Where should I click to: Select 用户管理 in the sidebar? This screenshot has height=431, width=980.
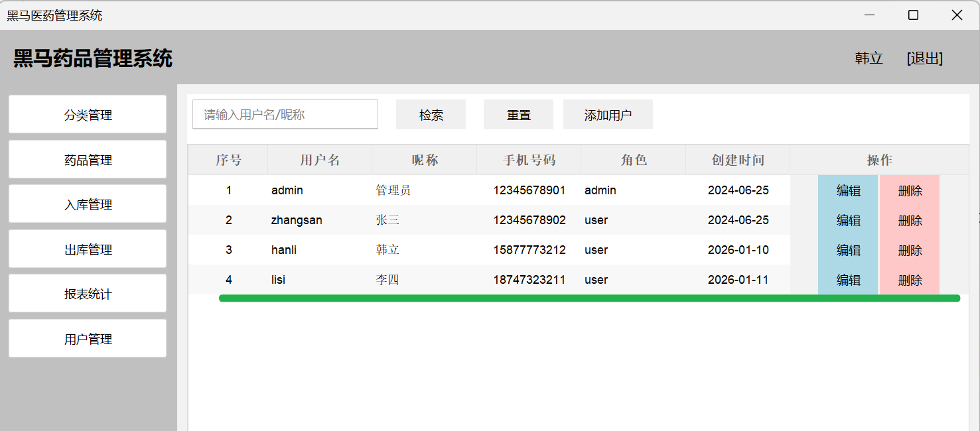point(88,339)
